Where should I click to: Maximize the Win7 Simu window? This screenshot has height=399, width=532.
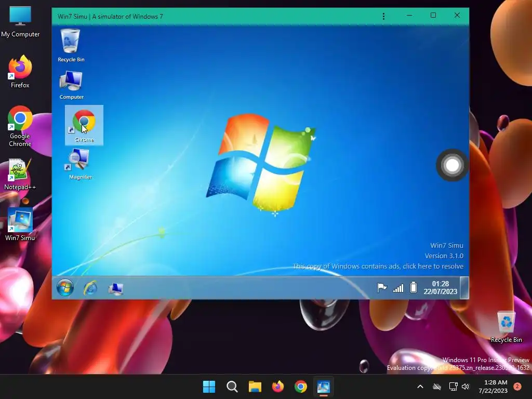[433, 15]
